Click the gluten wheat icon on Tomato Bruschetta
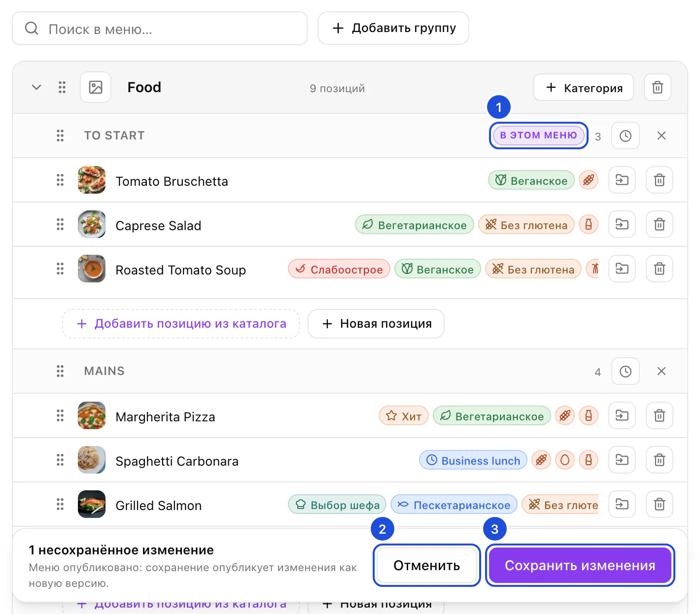The width and height of the screenshot is (700, 614). coord(589,180)
